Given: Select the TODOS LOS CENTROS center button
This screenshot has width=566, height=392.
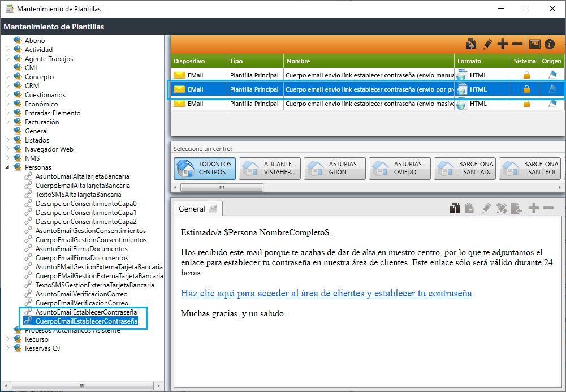Looking at the screenshot, I should [x=205, y=168].
